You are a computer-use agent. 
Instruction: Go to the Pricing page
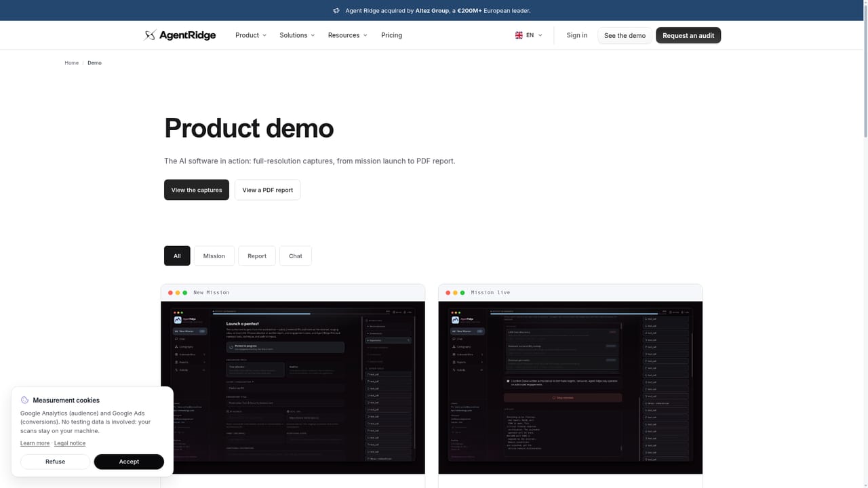click(x=391, y=35)
